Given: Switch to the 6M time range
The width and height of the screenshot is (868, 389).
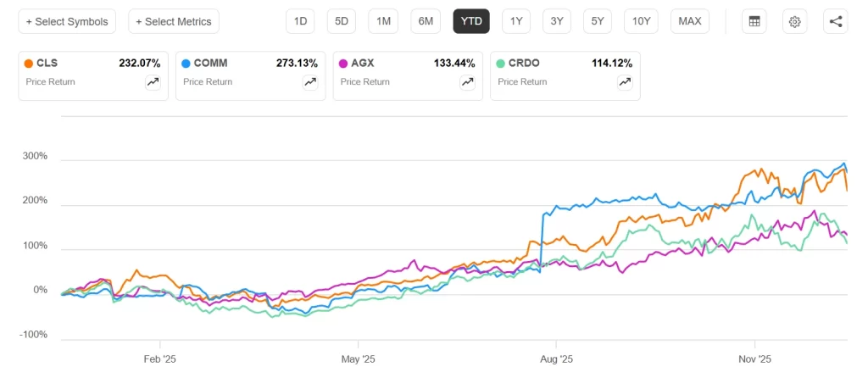Looking at the screenshot, I should tap(426, 21).
